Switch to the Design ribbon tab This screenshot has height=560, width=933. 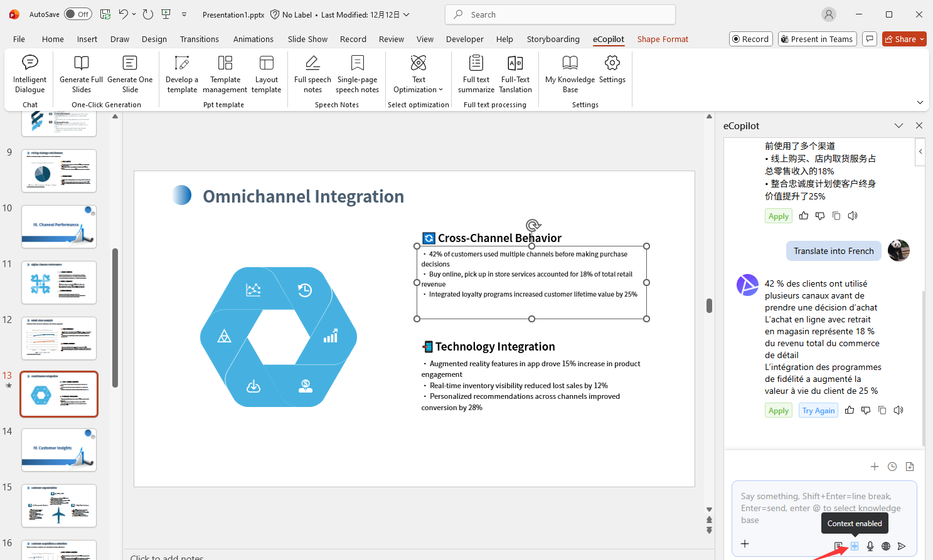click(154, 39)
